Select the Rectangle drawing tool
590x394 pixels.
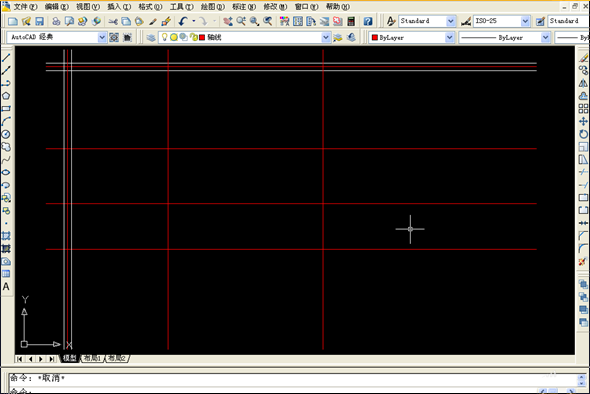pyautogui.click(x=6, y=109)
